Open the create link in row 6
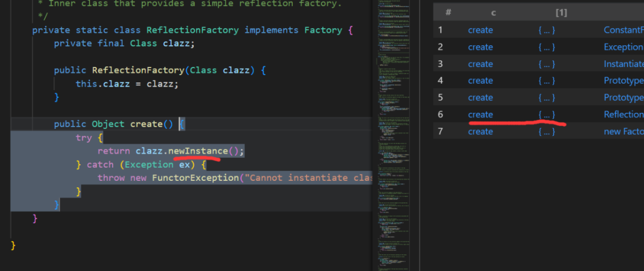The height and width of the screenshot is (271, 644). coord(480,115)
